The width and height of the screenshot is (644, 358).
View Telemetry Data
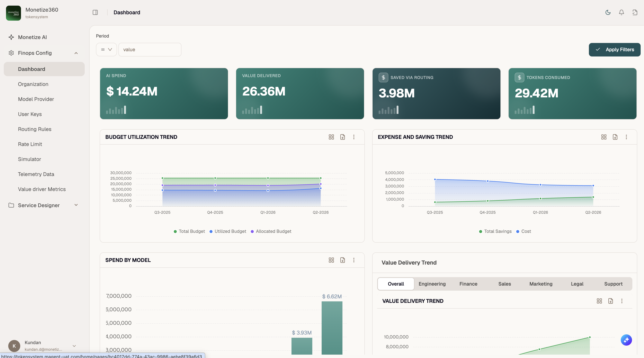tap(44, 174)
